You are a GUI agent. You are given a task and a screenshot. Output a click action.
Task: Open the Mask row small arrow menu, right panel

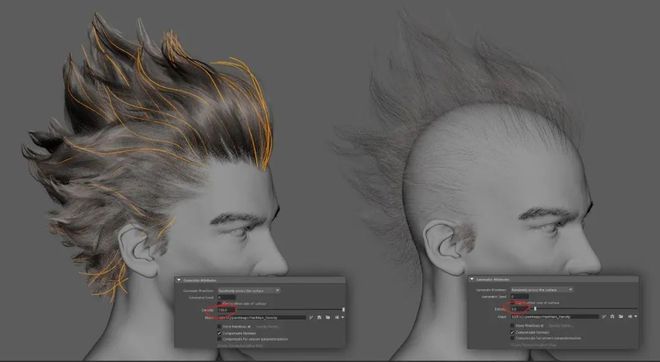[636, 316]
